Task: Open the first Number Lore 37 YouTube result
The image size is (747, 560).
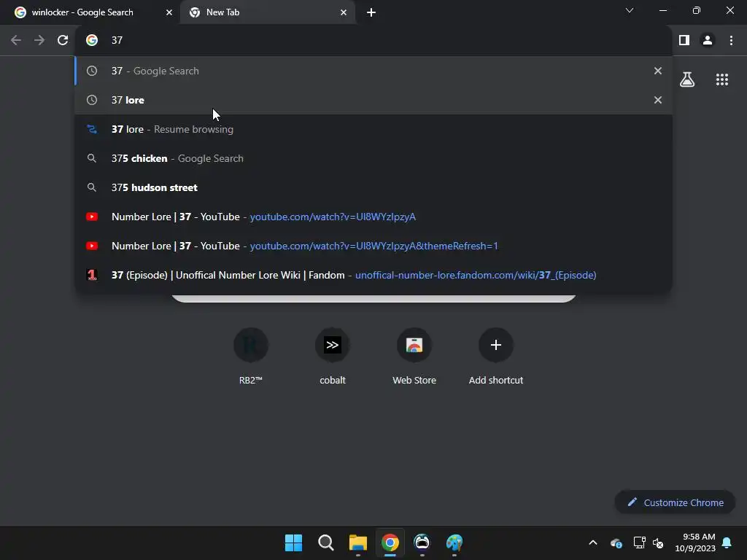Action: click(373, 217)
